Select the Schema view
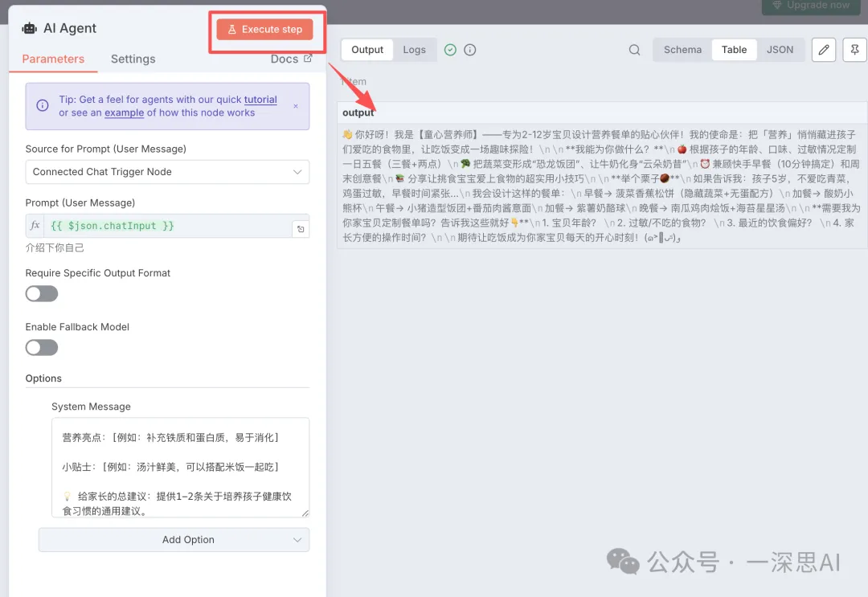Screen dimensions: 868x597 coord(682,50)
